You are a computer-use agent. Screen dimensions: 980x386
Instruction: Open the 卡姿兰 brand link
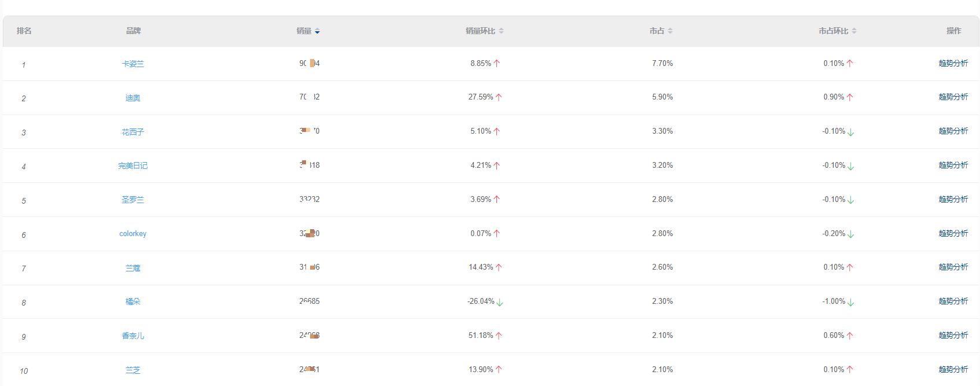133,64
